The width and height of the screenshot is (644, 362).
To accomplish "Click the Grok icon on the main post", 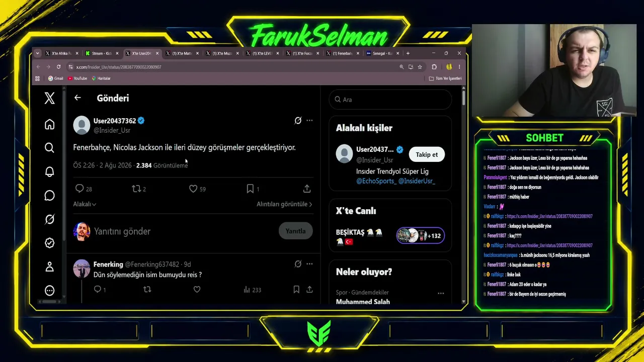I will [x=298, y=121].
